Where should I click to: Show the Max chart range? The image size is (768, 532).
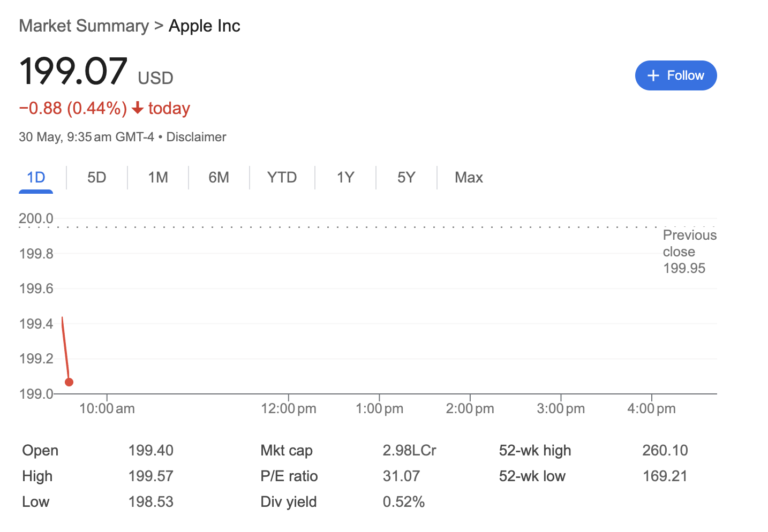[x=469, y=178]
